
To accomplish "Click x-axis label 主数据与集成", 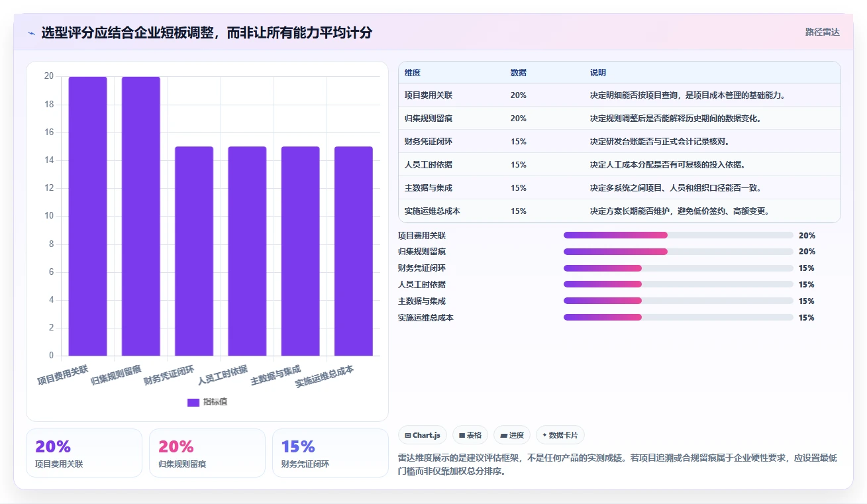I will pos(276,375).
